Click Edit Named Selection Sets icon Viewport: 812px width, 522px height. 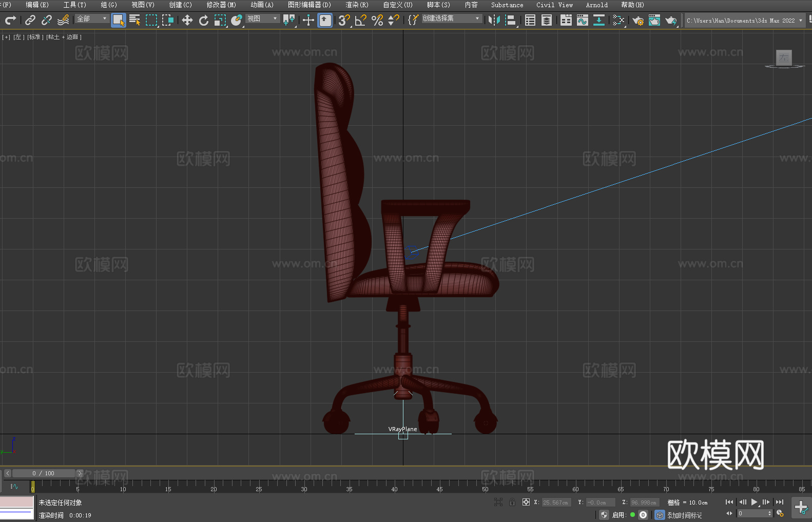[413, 20]
